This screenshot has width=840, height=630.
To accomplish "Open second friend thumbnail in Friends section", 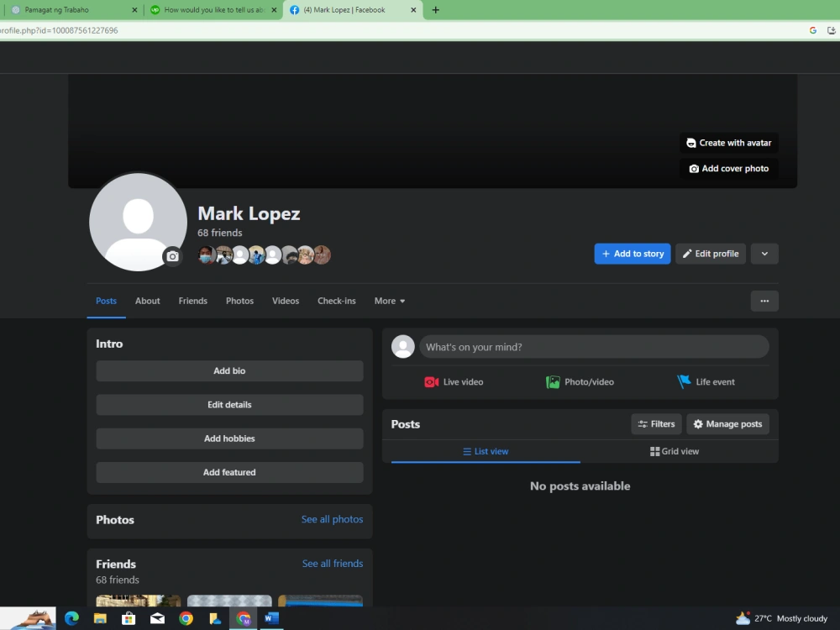I will pyautogui.click(x=229, y=601).
